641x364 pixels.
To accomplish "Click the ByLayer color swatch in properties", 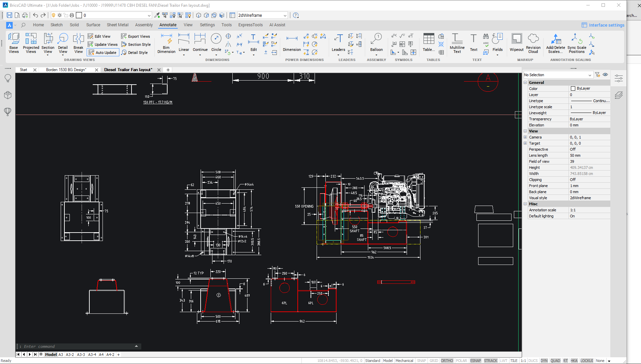I will point(573,89).
